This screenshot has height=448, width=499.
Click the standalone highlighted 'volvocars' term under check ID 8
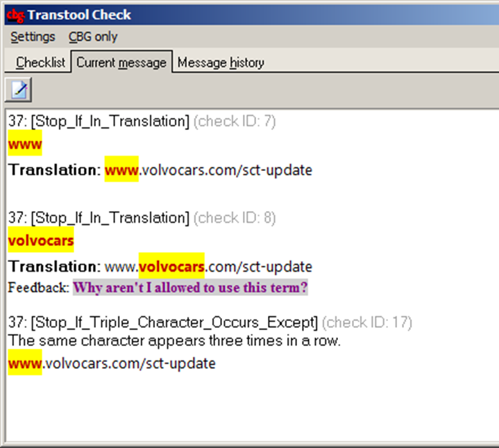coord(41,240)
